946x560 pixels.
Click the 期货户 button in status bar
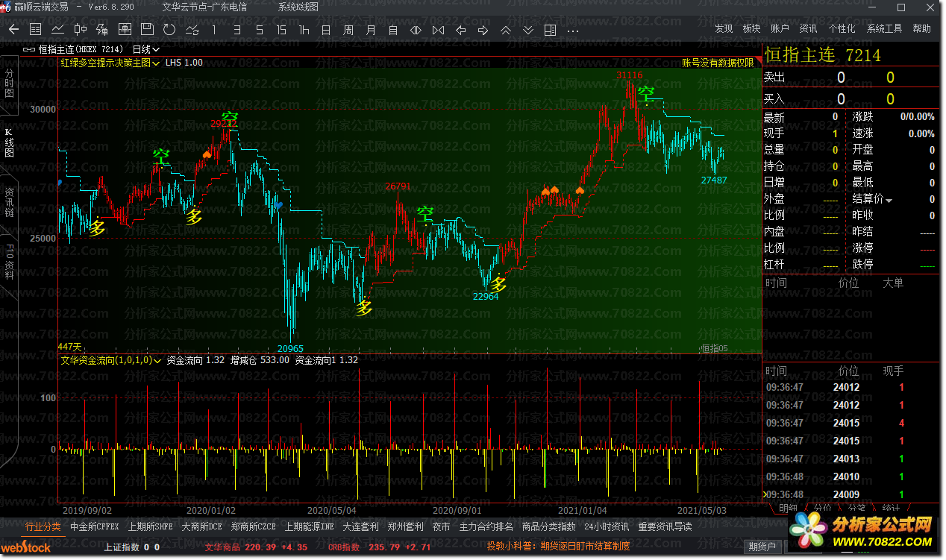point(762,547)
